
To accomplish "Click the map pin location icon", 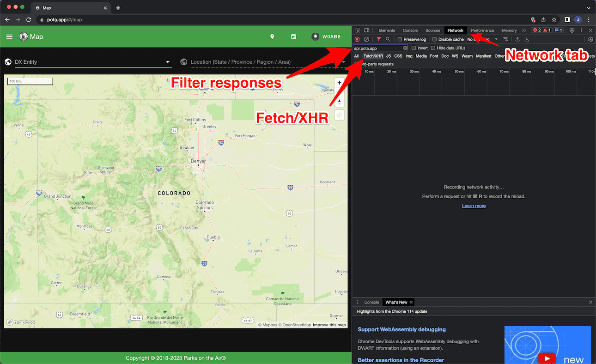I will point(272,36).
